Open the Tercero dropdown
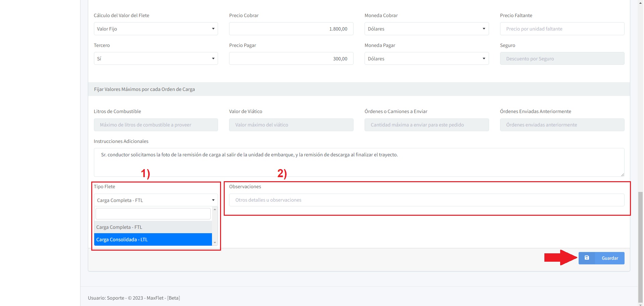The width and height of the screenshot is (644, 306). 156,59
